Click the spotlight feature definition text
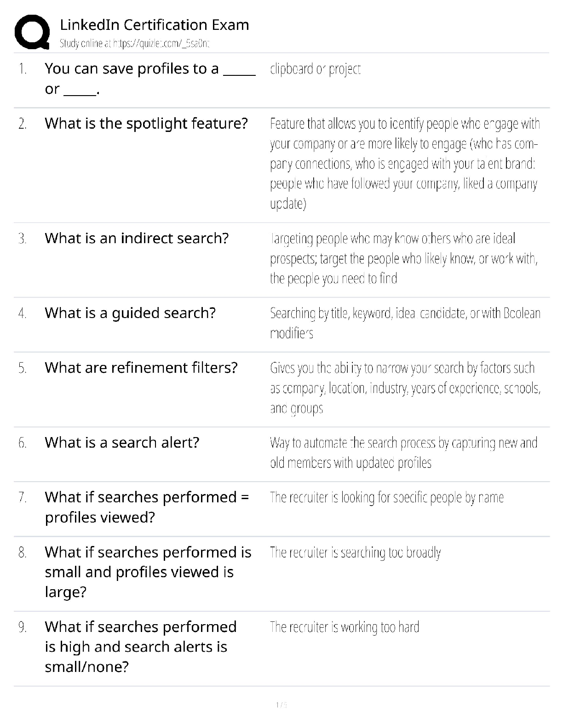This screenshot has height=728, width=563. pos(404,163)
